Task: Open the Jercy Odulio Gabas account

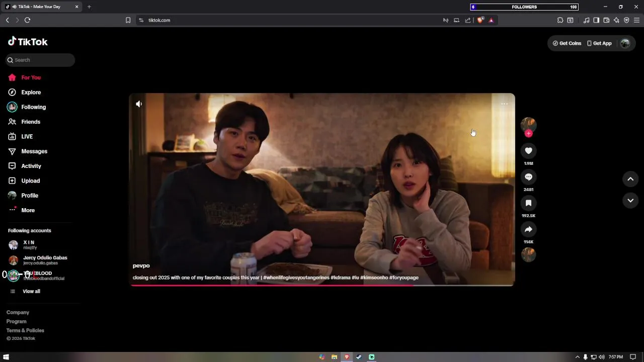Action: point(38,260)
